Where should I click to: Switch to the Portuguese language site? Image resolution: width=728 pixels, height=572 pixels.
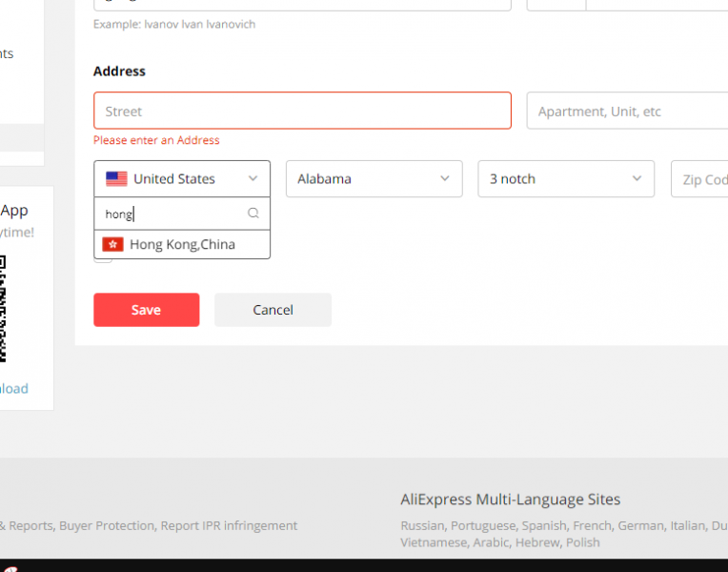point(483,525)
